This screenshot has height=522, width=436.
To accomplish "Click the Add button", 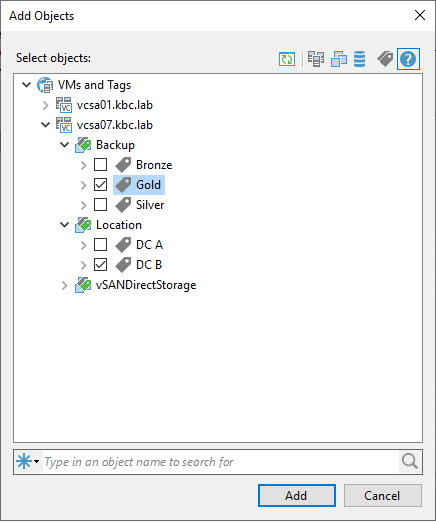I will 297,496.
